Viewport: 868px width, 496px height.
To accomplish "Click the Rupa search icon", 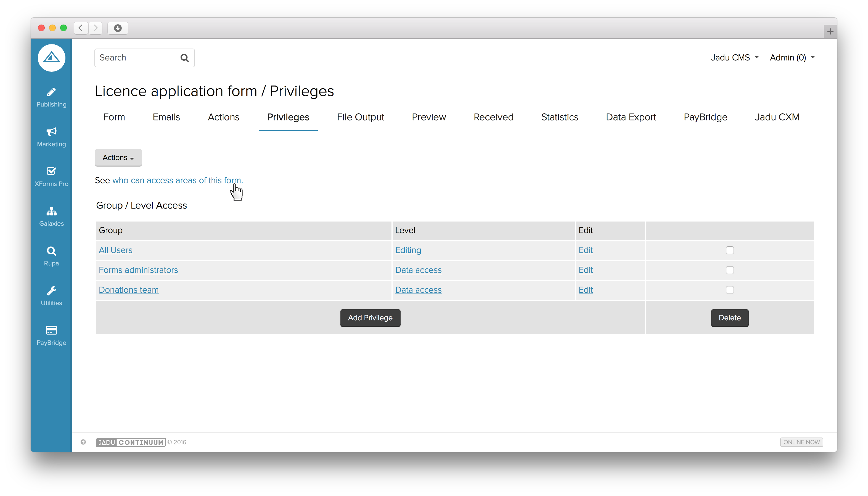I will [51, 251].
